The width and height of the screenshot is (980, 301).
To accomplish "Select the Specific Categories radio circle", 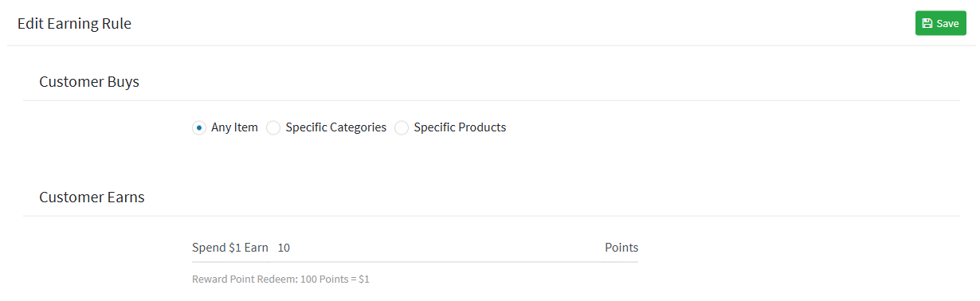I will [273, 127].
